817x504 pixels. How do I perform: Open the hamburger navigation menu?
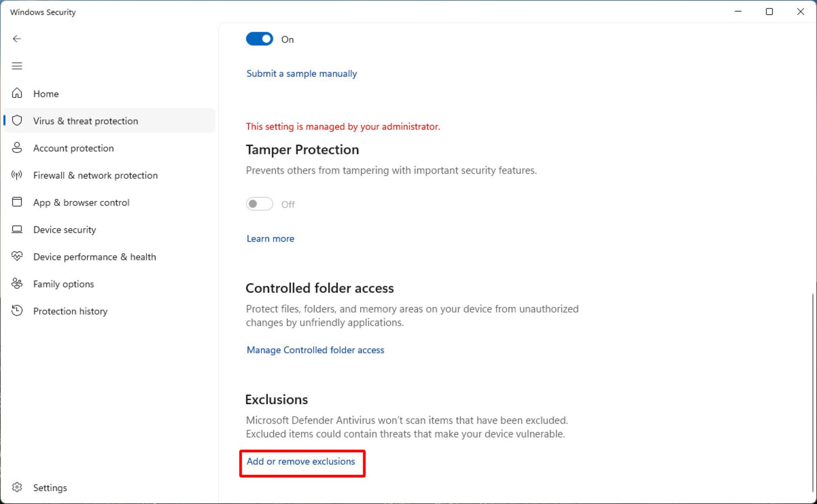point(17,66)
